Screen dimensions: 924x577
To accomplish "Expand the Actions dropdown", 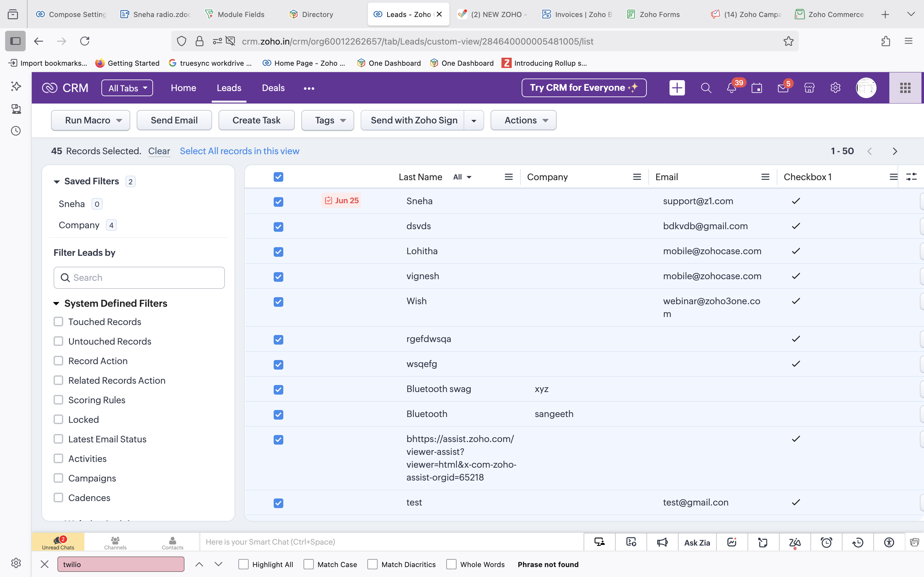I will pyautogui.click(x=523, y=120).
